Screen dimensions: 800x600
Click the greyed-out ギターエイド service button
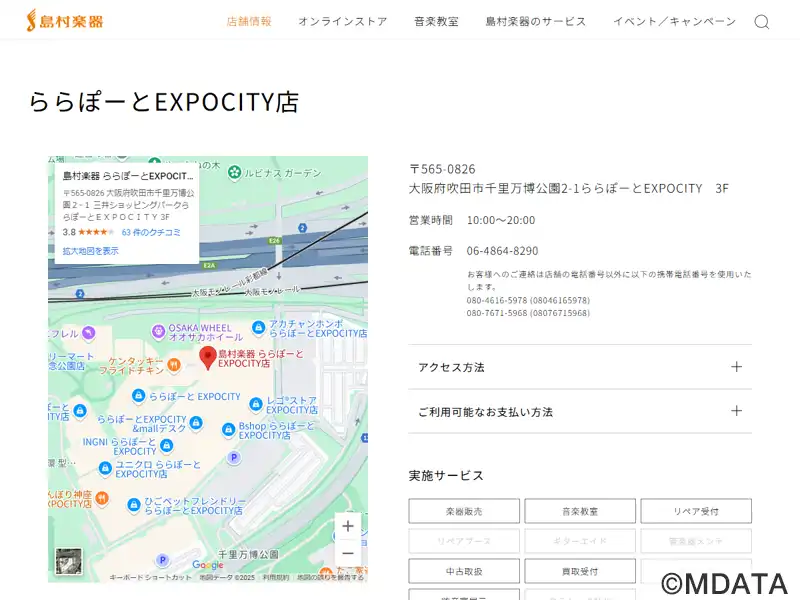tap(580, 541)
